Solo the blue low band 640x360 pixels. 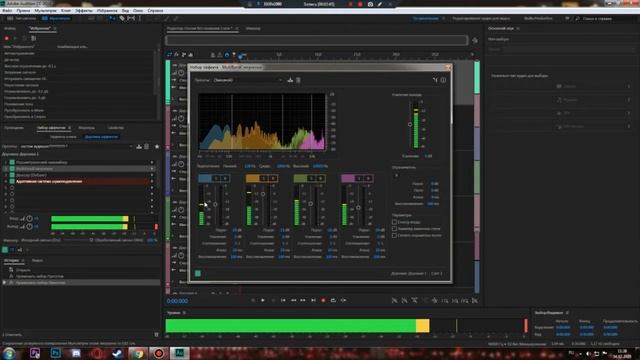click(x=216, y=178)
